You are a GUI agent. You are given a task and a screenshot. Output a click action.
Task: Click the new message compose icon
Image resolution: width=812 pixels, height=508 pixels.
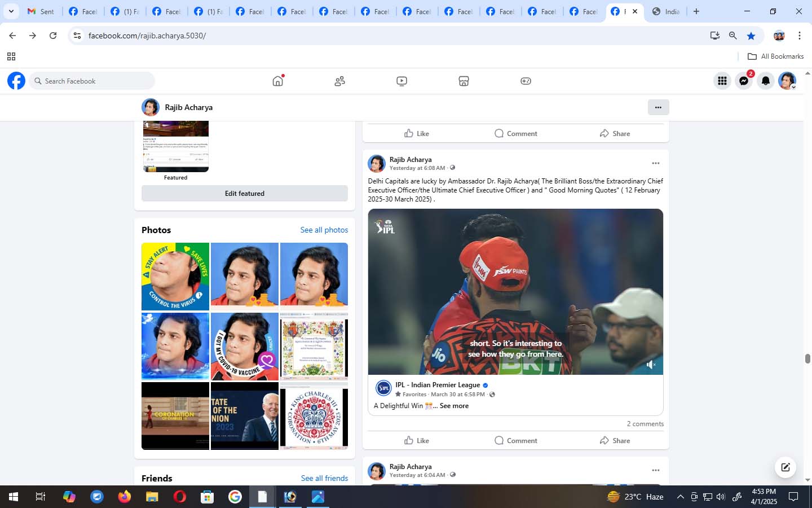pyautogui.click(x=785, y=467)
